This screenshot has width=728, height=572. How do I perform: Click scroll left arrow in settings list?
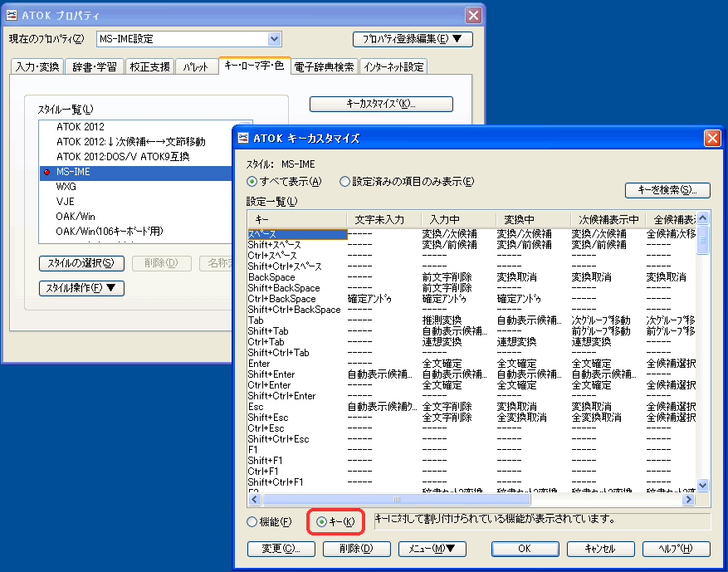[x=255, y=500]
